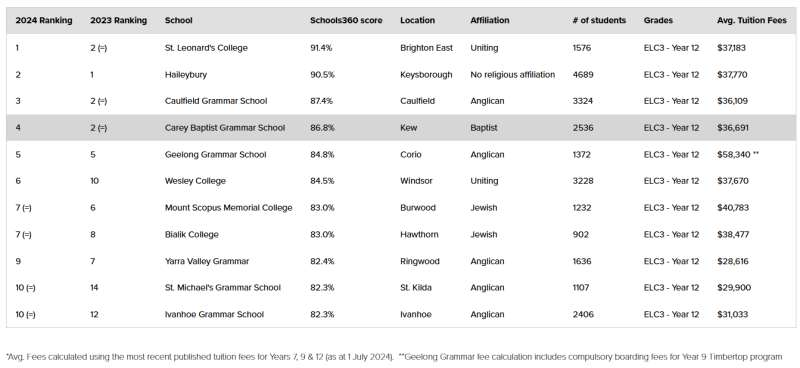Select the Avg. Tuition Fees header
This screenshot has height=368, width=800.
752,21
